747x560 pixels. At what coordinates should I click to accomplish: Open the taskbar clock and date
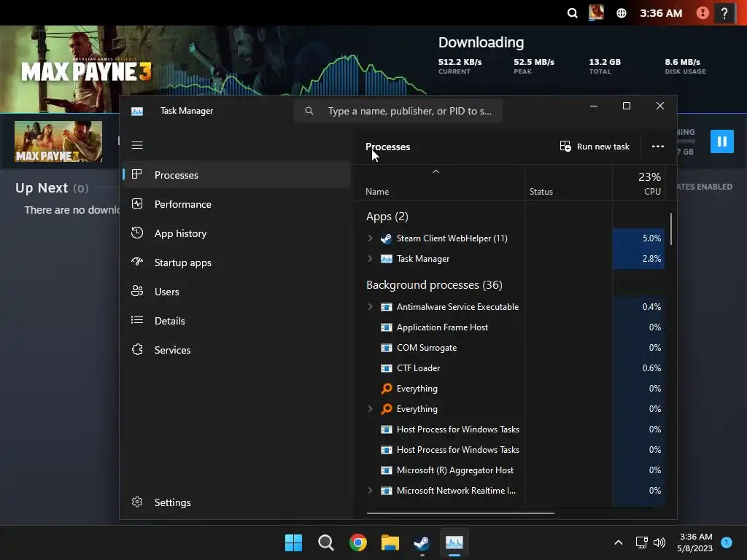coord(695,542)
